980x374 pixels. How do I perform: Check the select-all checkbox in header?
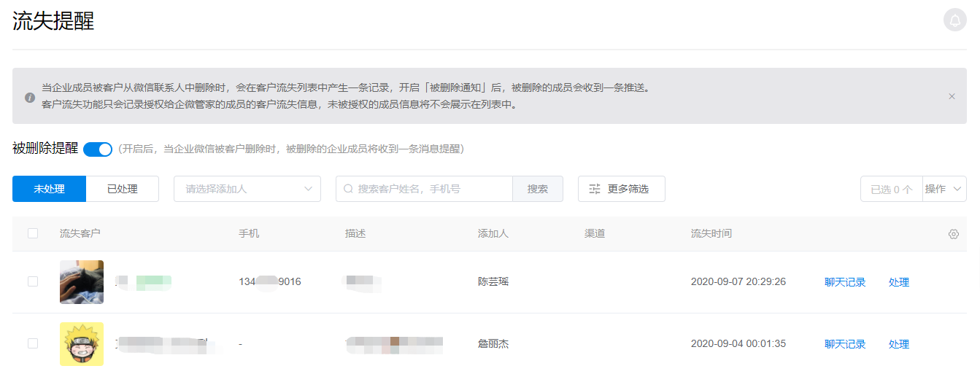click(33, 233)
